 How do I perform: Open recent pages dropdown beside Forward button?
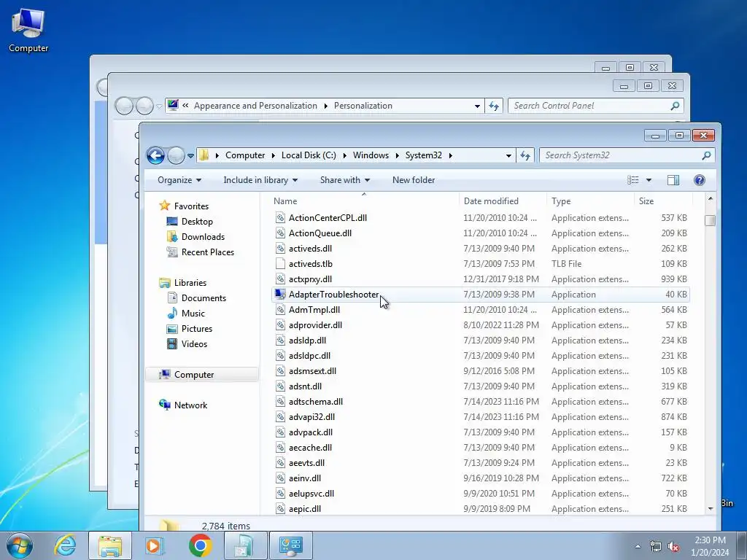tap(190, 156)
